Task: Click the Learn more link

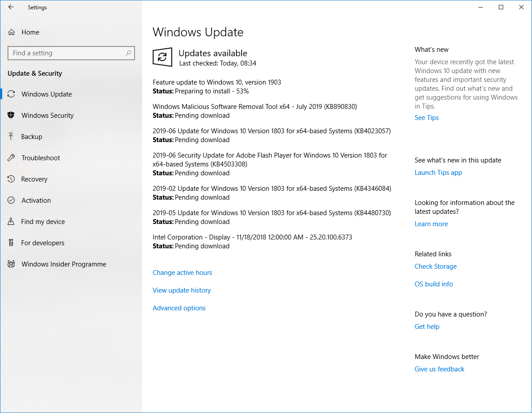Action: coord(431,224)
